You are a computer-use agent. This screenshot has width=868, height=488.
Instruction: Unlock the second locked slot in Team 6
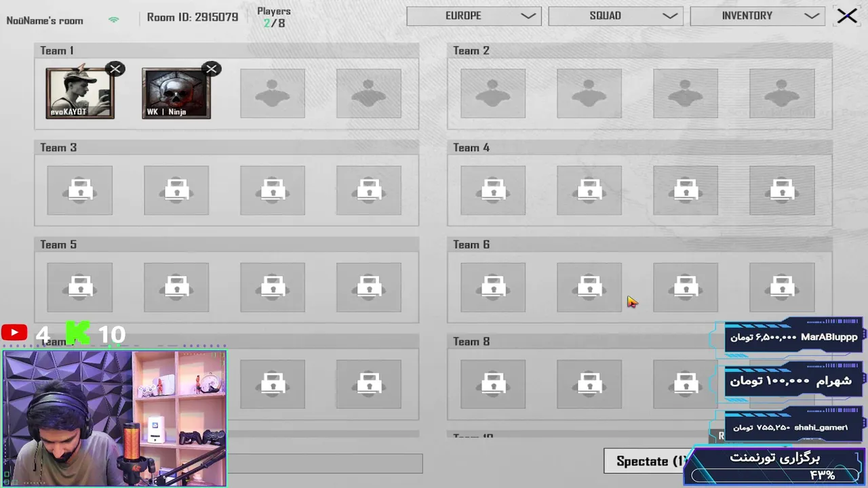(x=589, y=287)
